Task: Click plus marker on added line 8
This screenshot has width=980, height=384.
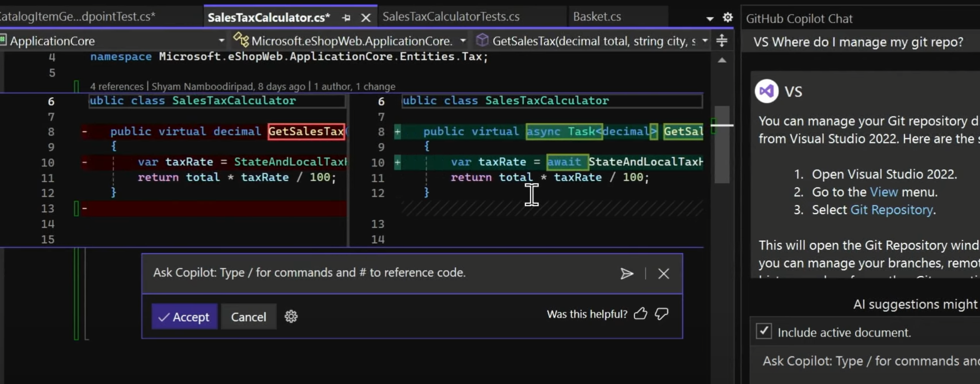Action: [x=398, y=131]
